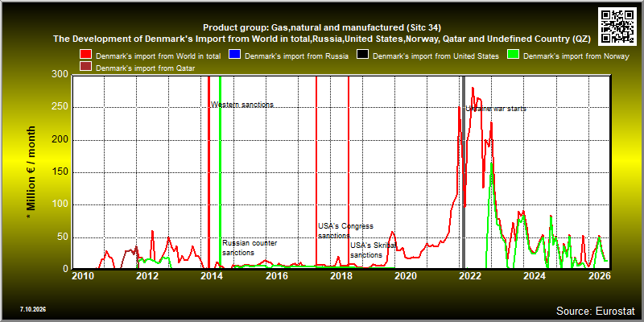
Task: Click the 2010 x-axis label
Action: tap(83, 275)
